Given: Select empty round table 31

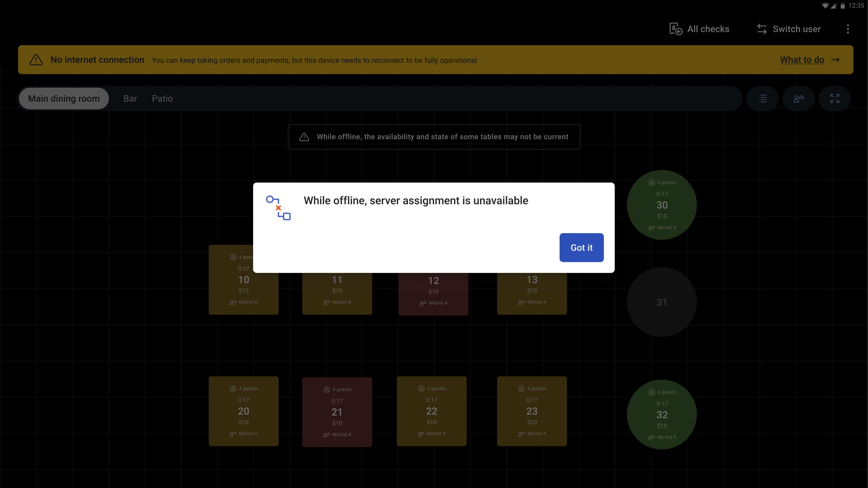Looking at the screenshot, I should pyautogui.click(x=661, y=302).
